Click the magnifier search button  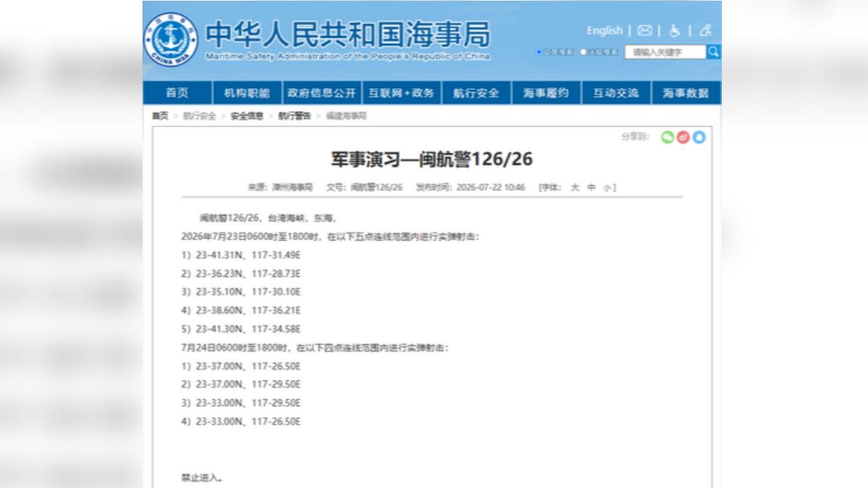click(x=713, y=51)
